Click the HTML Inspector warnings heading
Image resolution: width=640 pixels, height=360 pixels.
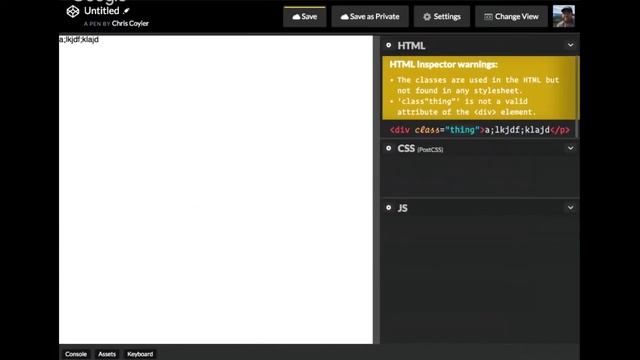click(x=443, y=64)
